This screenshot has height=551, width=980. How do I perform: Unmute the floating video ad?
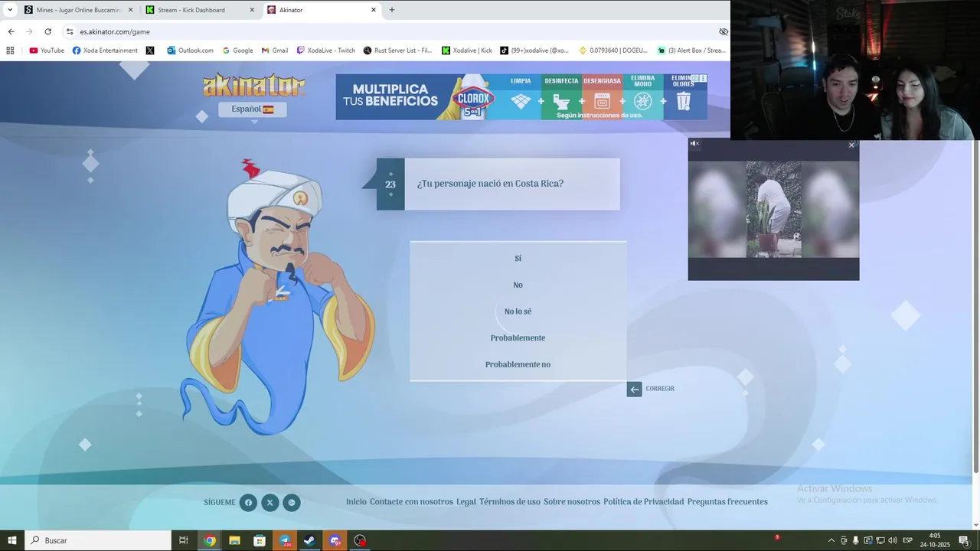pos(695,143)
